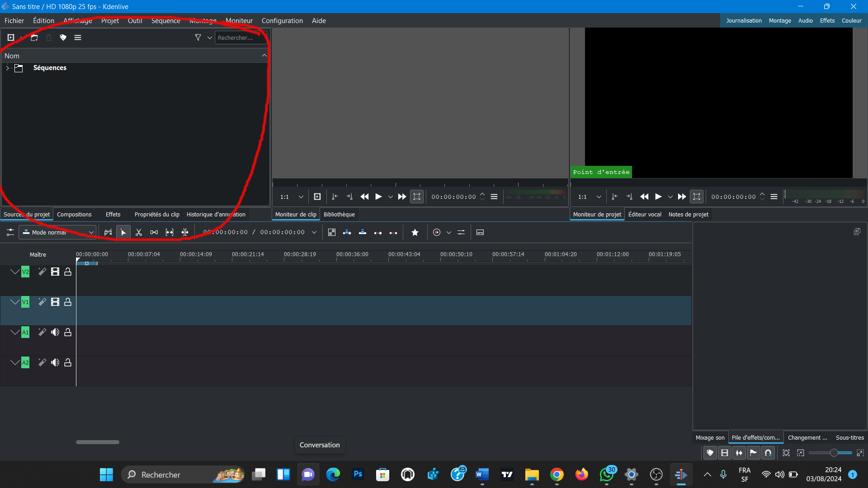
Task: Select the razor cut tool
Action: tap(139, 232)
